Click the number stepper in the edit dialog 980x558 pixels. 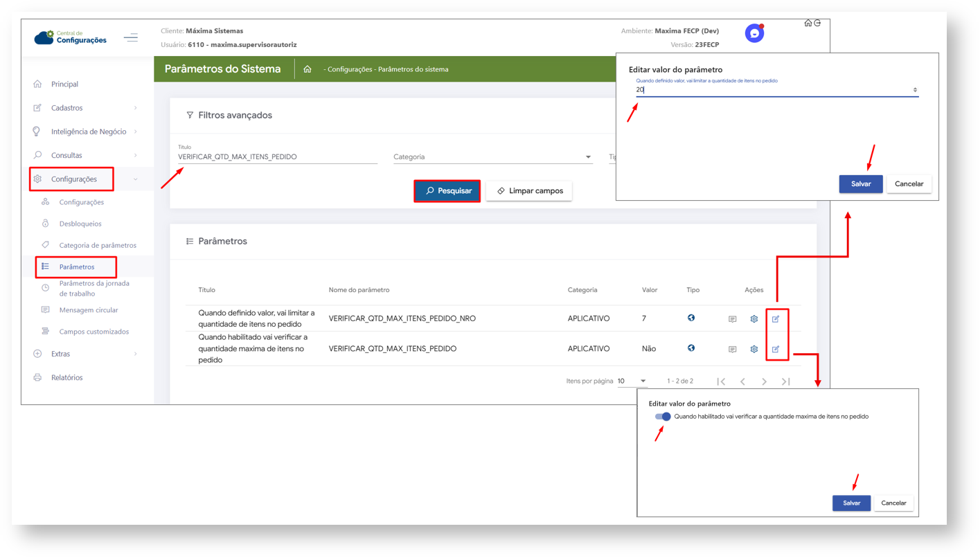pyautogui.click(x=915, y=90)
